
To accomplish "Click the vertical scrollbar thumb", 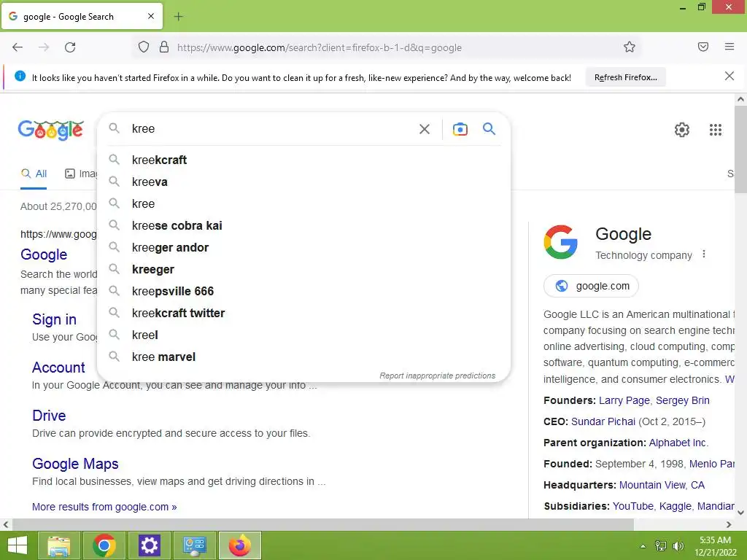I will [x=740, y=149].
